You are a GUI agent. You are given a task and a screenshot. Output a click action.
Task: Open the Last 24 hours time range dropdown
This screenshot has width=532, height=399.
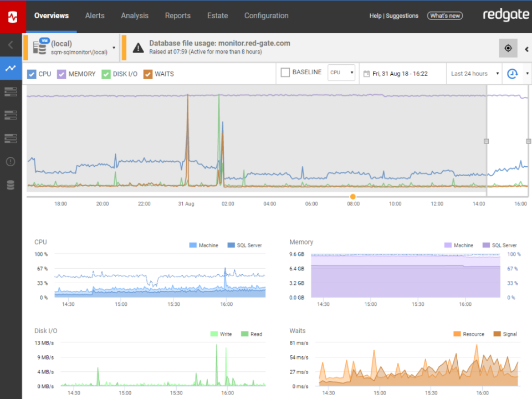(x=474, y=73)
